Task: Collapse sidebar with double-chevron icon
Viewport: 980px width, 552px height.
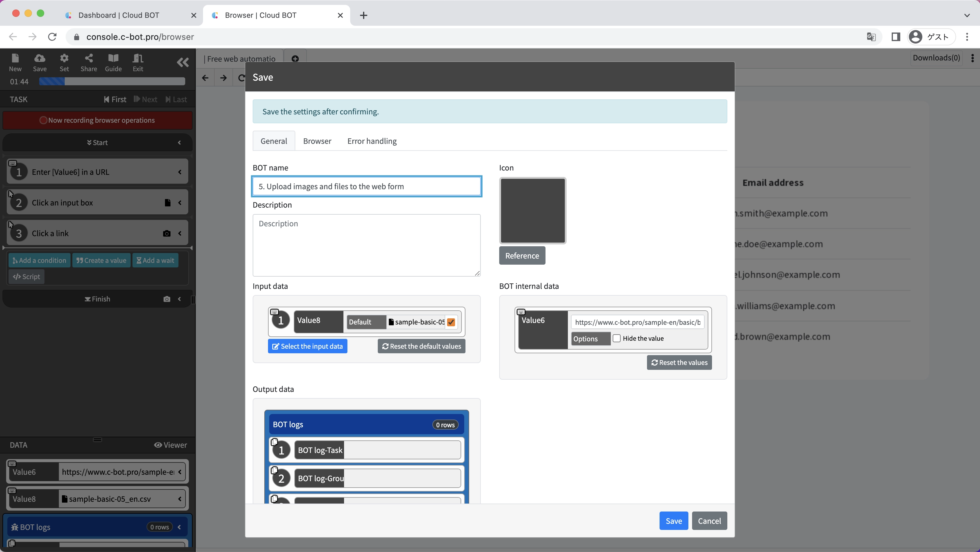Action: [x=183, y=62]
